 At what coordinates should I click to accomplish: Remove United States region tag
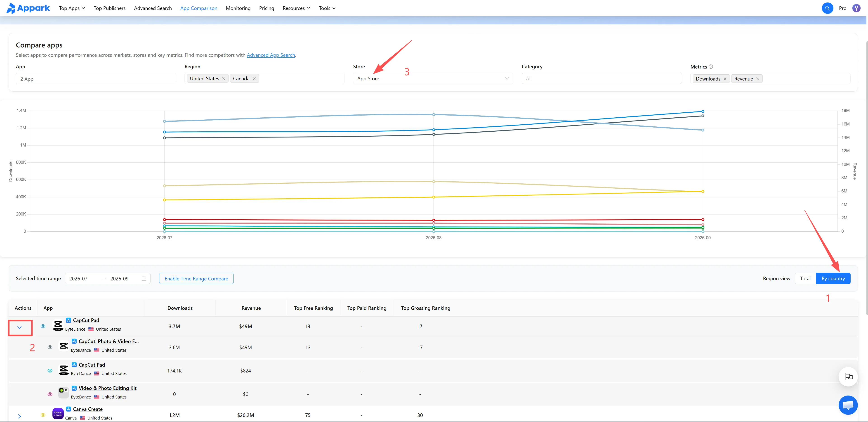pyautogui.click(x=224, y=78)
